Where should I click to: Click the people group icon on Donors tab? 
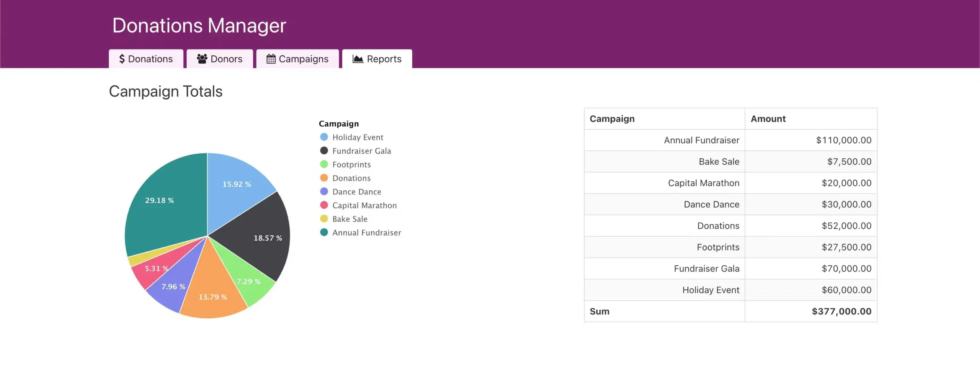(x=202, y=59)
